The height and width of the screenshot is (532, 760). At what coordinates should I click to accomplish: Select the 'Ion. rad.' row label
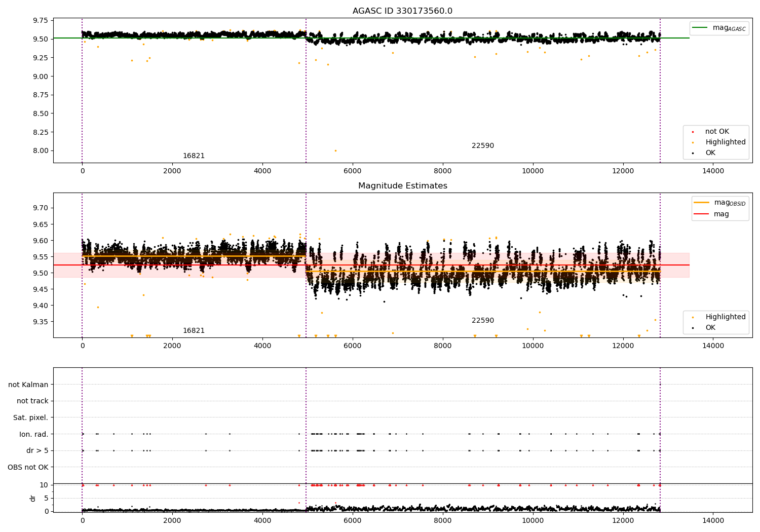[x=34, y=434]
